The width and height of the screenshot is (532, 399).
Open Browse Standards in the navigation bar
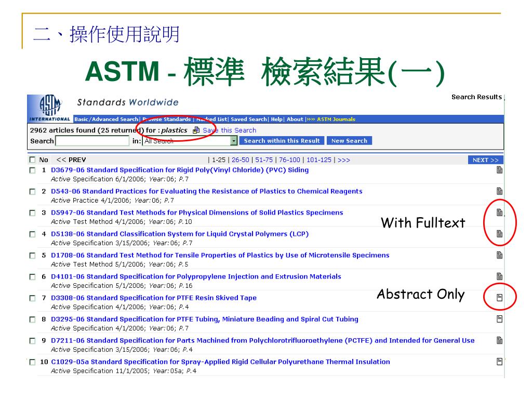167,119
